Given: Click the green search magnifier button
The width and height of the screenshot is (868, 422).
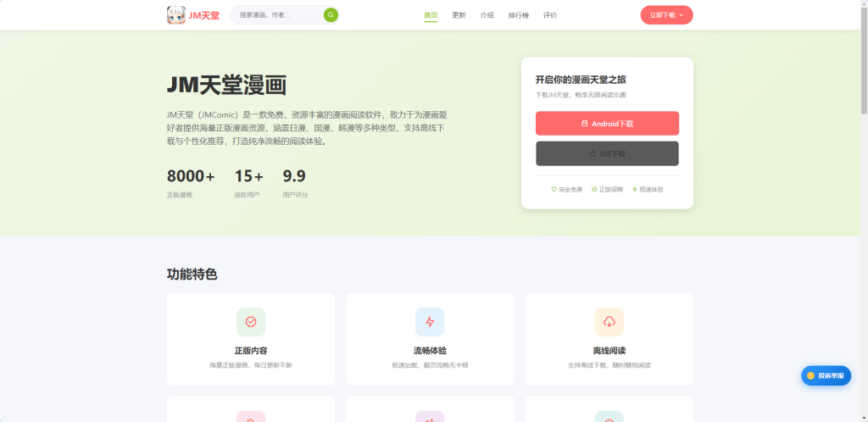Looking at the screenshot, I should 331,15.
